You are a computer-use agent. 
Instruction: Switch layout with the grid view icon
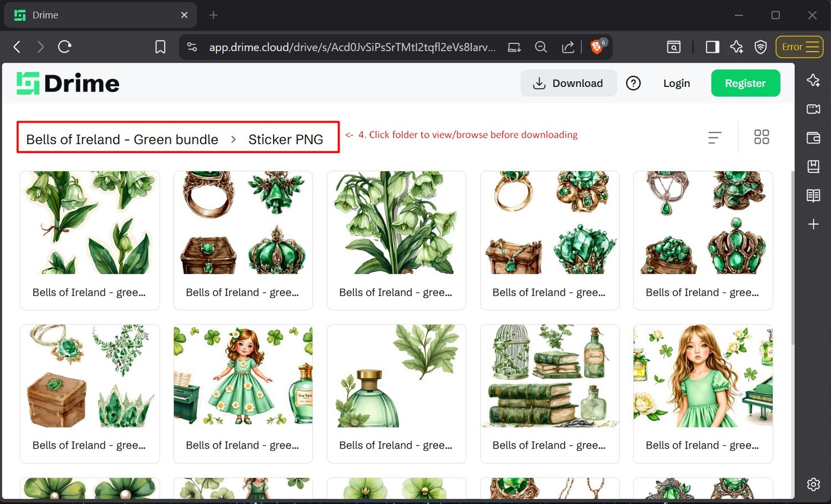[762, 137]
